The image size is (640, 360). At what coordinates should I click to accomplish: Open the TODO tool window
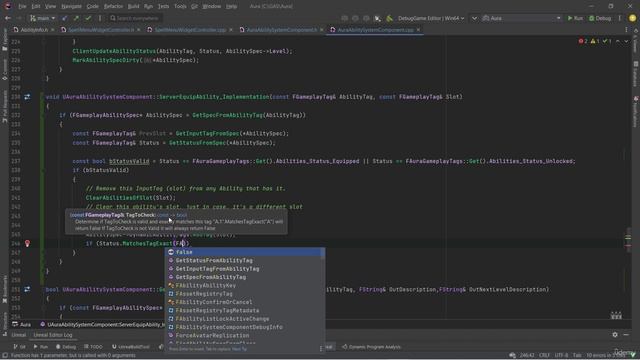coord(93,347)
